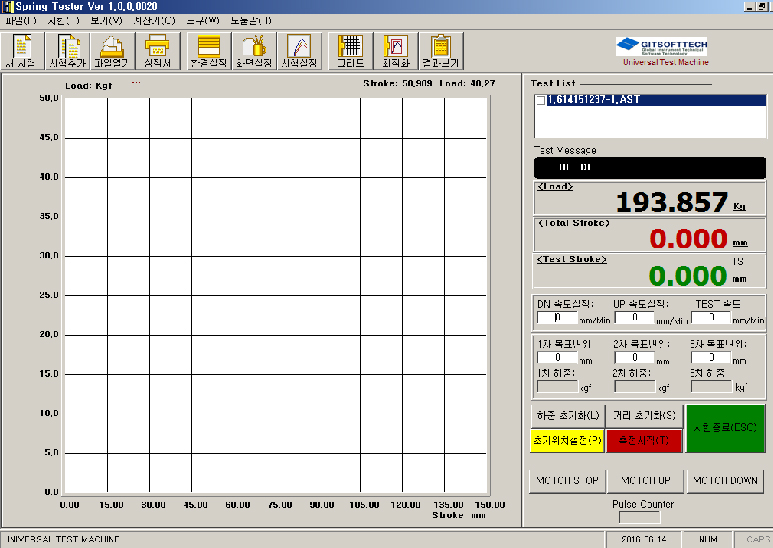Click the GITSOFTTECH logo
The image size is (773, 548).
(662, 47)
